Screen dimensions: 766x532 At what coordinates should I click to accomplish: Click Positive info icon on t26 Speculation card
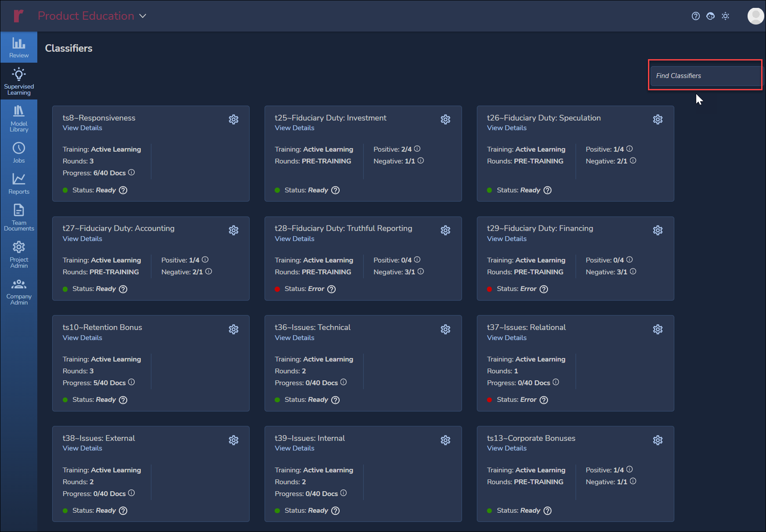629,149
